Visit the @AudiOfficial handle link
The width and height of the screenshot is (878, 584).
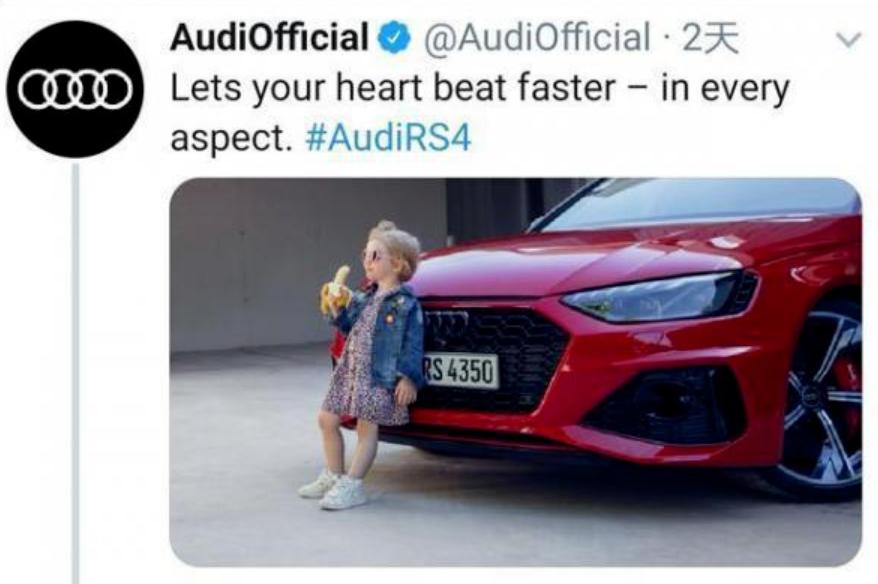pos(537,38)
